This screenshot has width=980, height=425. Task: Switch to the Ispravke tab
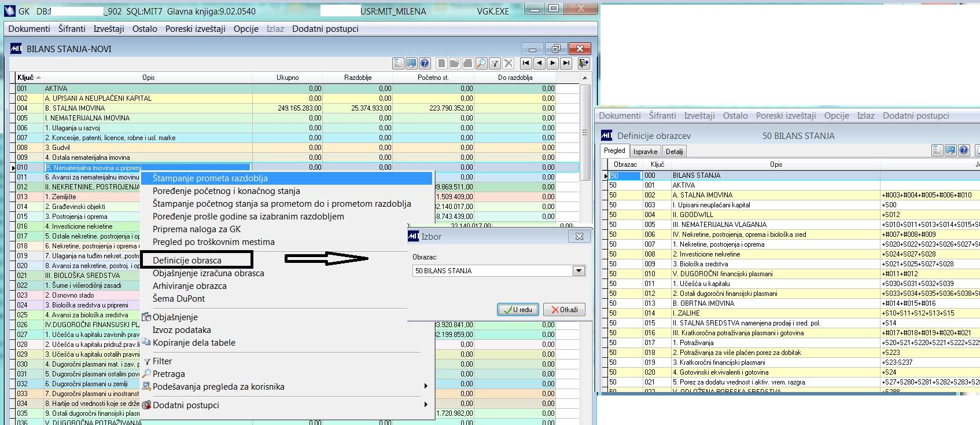(x=645, y=152)
